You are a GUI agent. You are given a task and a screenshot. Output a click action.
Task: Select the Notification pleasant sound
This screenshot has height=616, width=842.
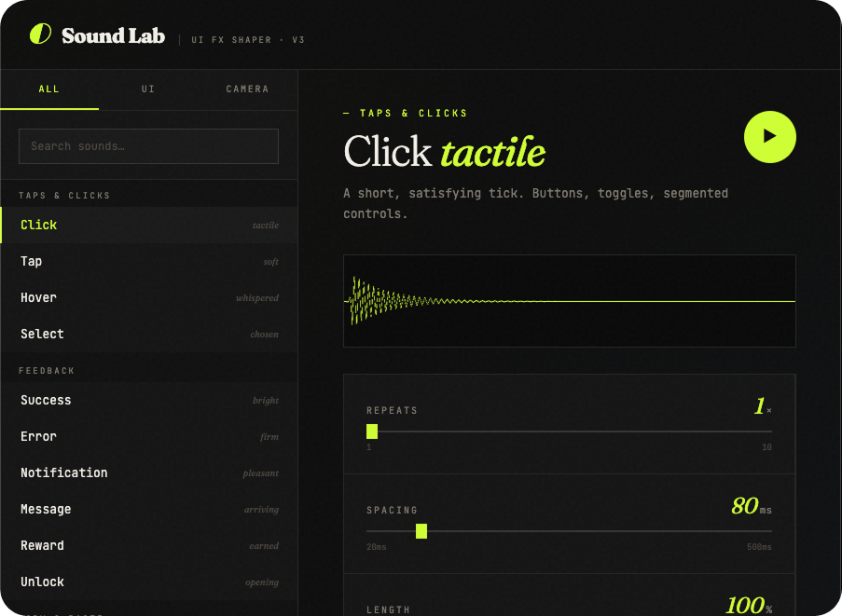149,472
